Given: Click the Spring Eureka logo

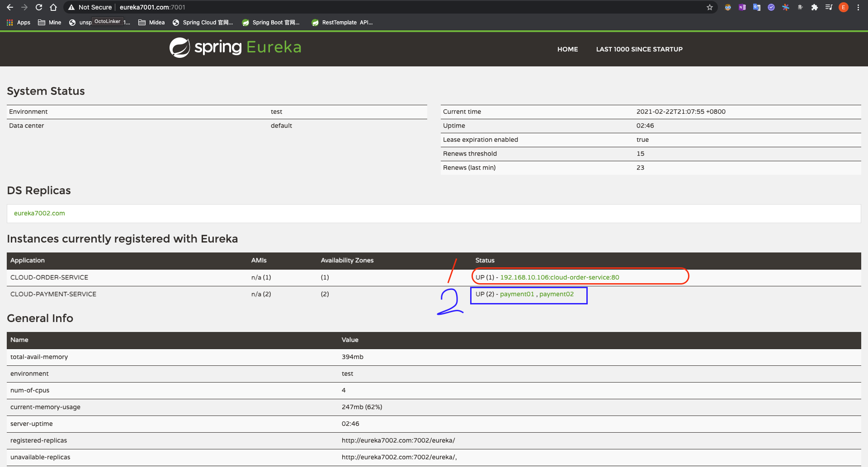Looking at the screenshot, I should (x=235, y=47).
